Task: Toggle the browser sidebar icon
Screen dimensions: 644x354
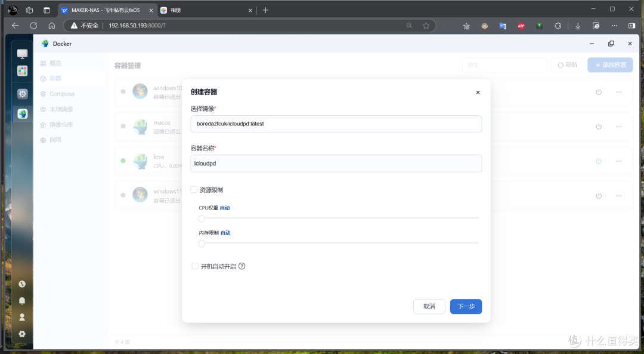Action: (x=631, y=26)
